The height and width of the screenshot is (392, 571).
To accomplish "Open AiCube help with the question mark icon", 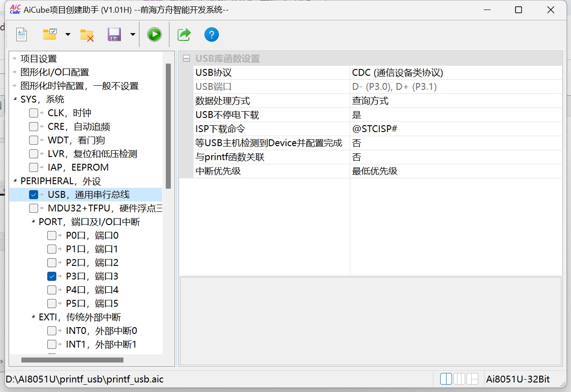I will pos(211,34).
